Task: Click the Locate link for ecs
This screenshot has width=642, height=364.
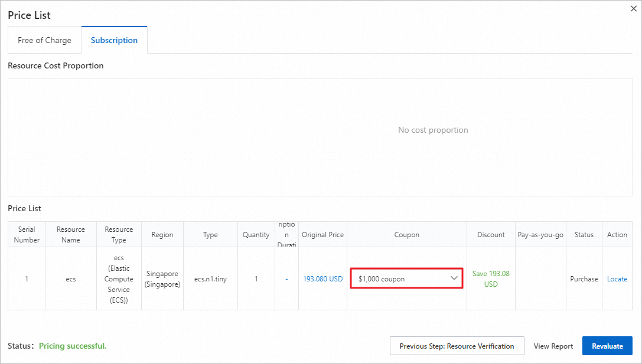Action: [x=617, y=279]
